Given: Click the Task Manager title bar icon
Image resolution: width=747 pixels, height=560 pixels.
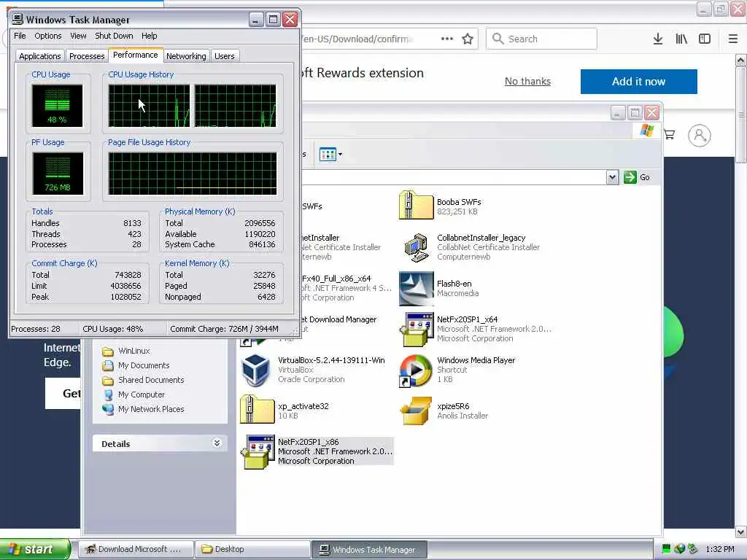Looking at the screenshot, I should (x=18, y=19).
